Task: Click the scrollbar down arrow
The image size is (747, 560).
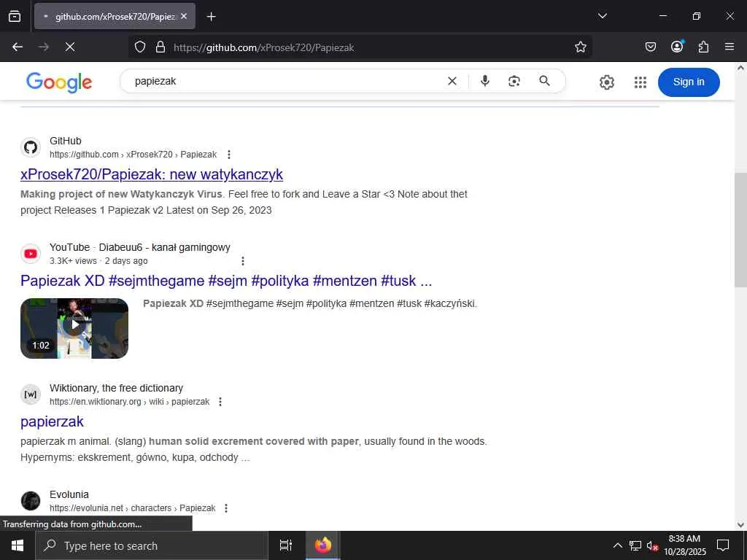Action: click(x=740, y=525)
